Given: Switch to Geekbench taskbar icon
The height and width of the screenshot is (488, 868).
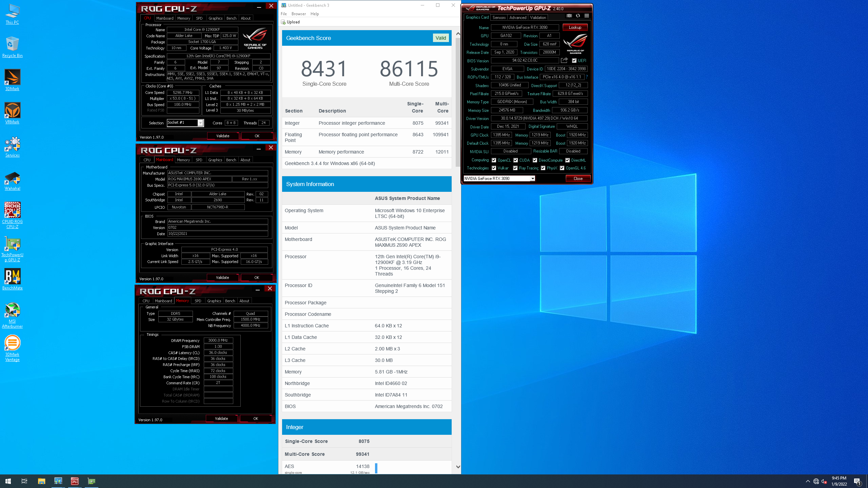Looking at the screenshot, I should pos(58,481).
